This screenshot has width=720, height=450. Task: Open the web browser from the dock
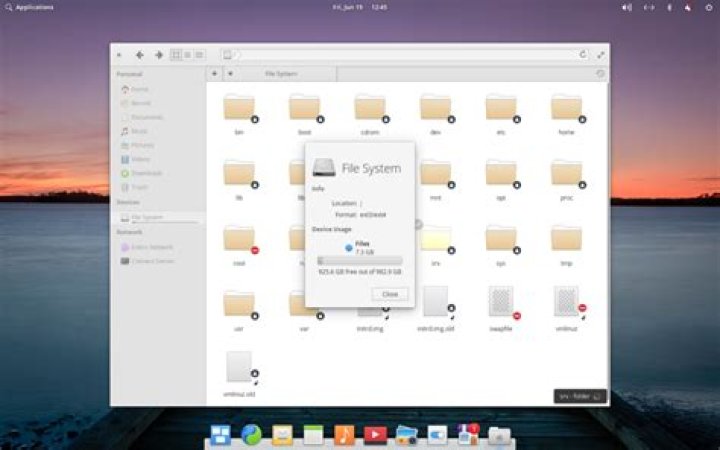[x=251, y=434]
